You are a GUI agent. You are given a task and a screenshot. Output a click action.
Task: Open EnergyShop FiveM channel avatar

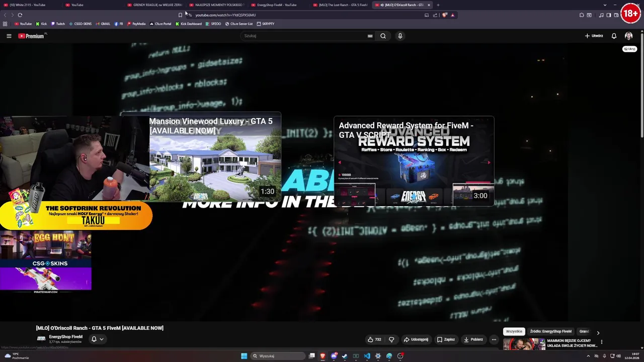(41, 339)
